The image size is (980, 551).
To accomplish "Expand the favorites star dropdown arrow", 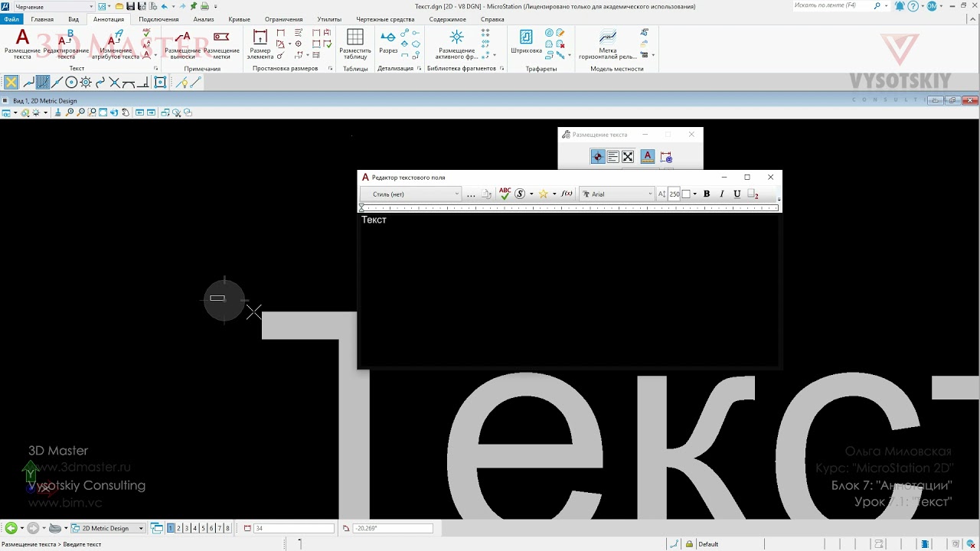I will click(554, 194).
